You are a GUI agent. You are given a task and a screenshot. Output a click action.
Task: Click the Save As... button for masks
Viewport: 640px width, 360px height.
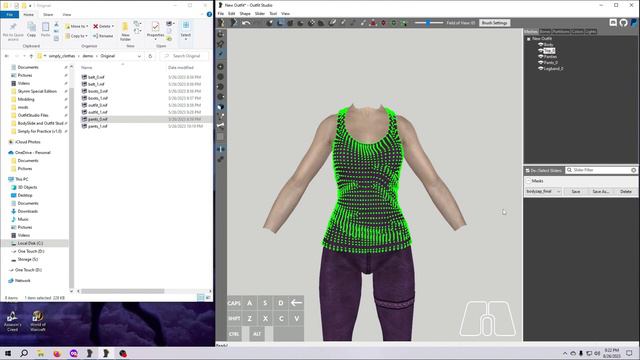(x=600, y=191)
